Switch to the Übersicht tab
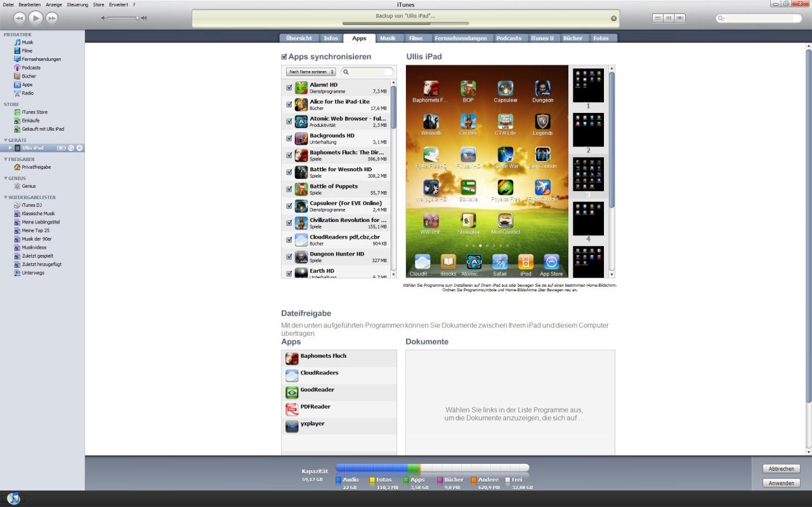 tap(298, 38)
